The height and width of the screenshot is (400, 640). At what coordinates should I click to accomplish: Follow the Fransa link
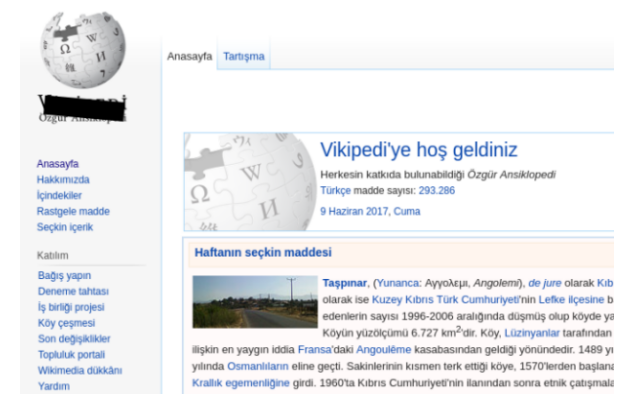(x=314, y=350)
